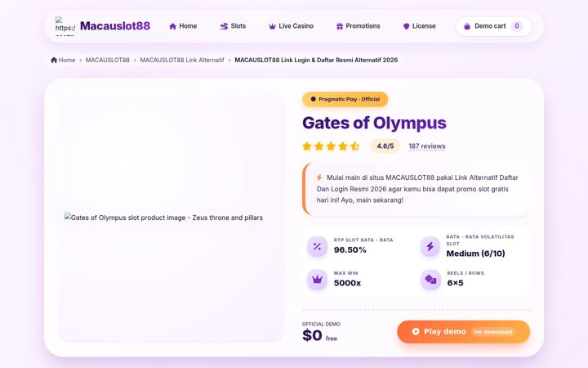588x368 pixels.
Task: Click the Home breadcrumb link
Action: (63, 60)
